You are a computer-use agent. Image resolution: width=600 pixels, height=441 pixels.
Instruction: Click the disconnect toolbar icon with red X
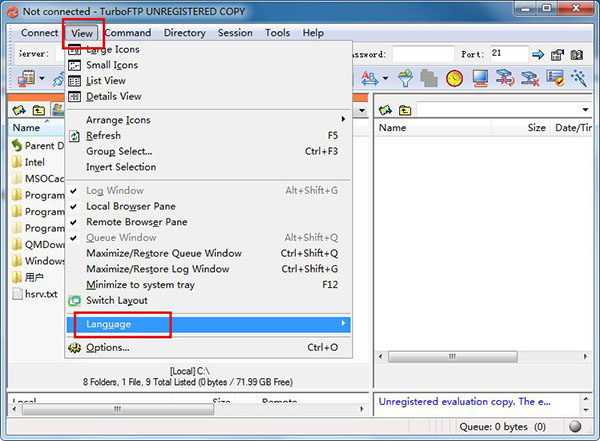[x=530, y=78]
